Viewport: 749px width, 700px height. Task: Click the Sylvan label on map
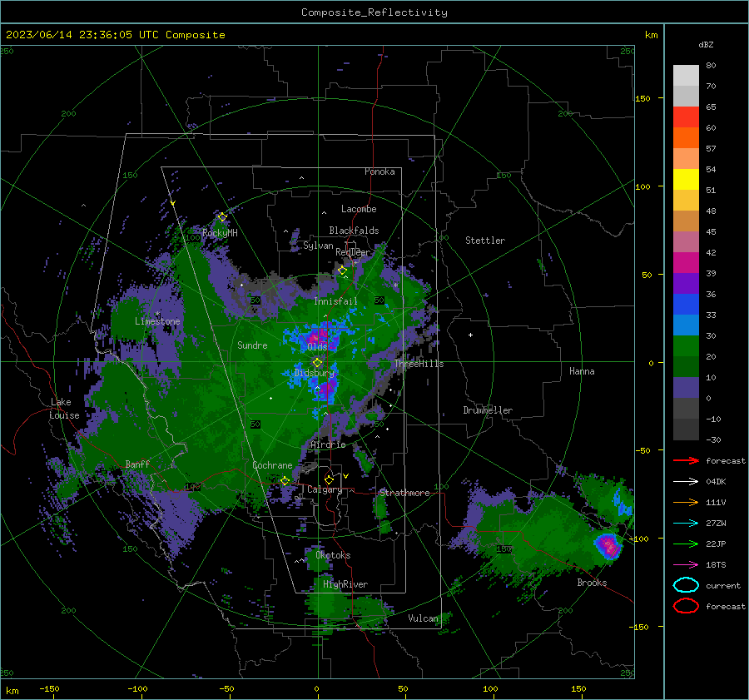pos(318,246)
